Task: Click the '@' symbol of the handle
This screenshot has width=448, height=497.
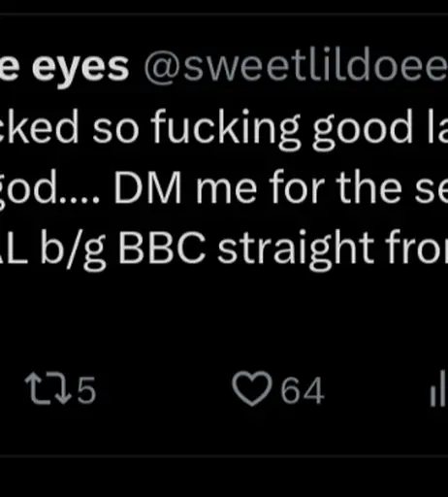Action: [163, 68]
